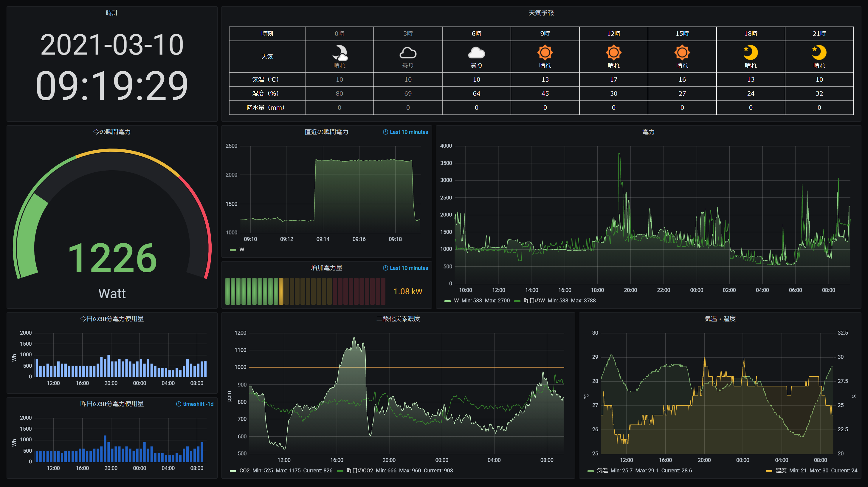The image size is (868, 487).
Task: Click the cloudy icon under 3時 column
Action: [408, 53]
